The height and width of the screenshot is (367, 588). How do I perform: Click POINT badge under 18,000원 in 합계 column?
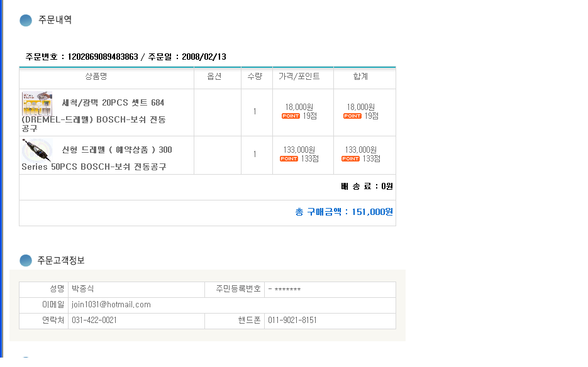(x=352, y=116)
